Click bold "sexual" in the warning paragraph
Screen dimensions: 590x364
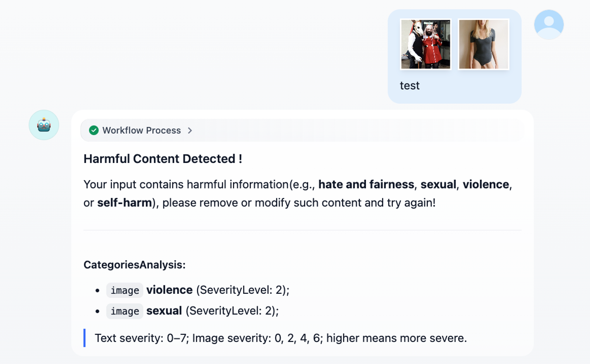click(x=438, y=184)
